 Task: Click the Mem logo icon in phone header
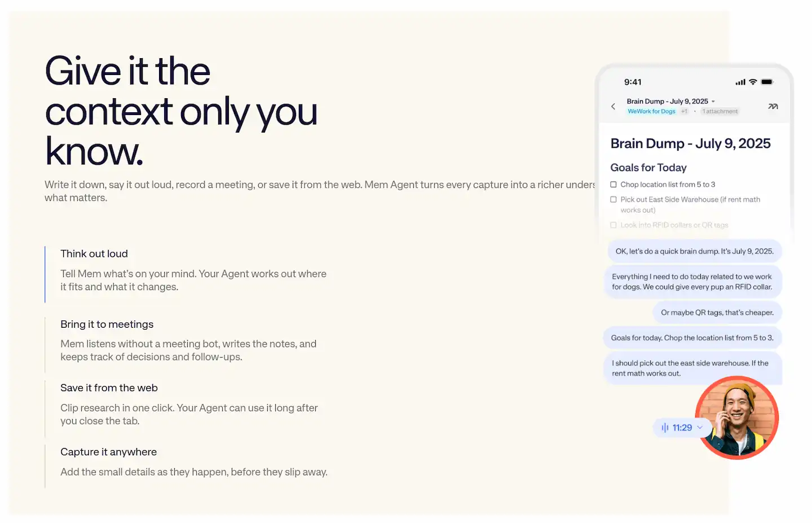tap(773, 106)
